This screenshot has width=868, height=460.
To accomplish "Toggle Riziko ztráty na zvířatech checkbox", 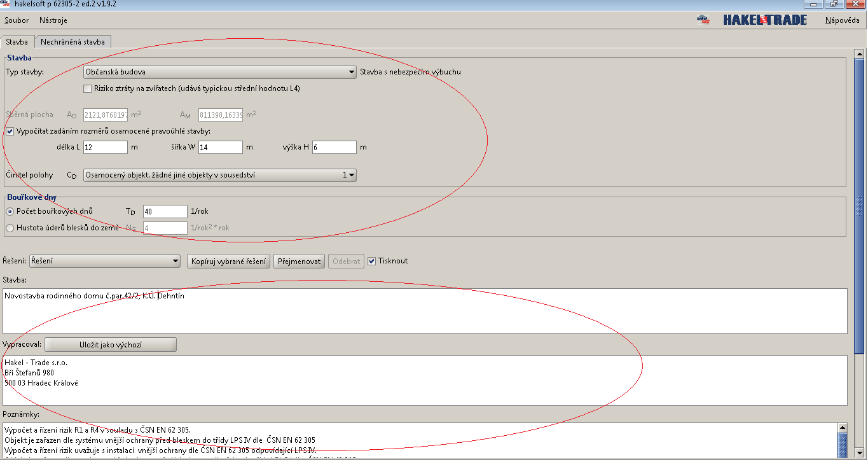I will (x=88, y=88).
